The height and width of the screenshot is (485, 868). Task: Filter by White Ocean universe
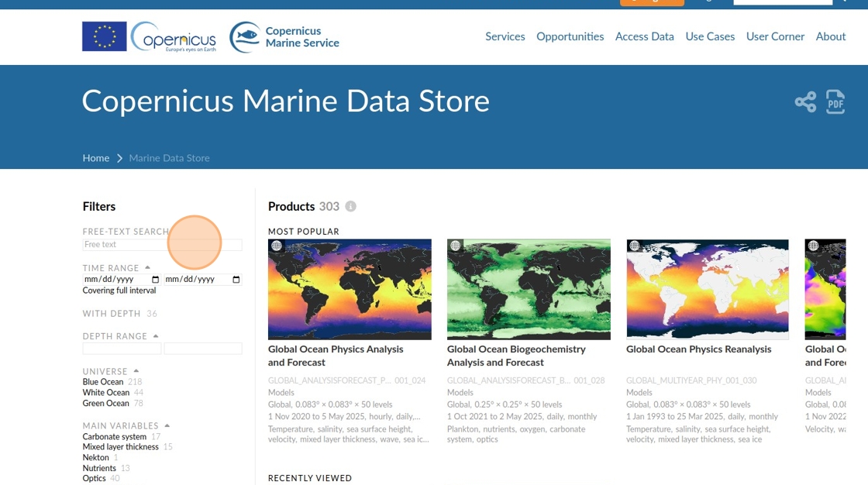click(x=105, y=393)
